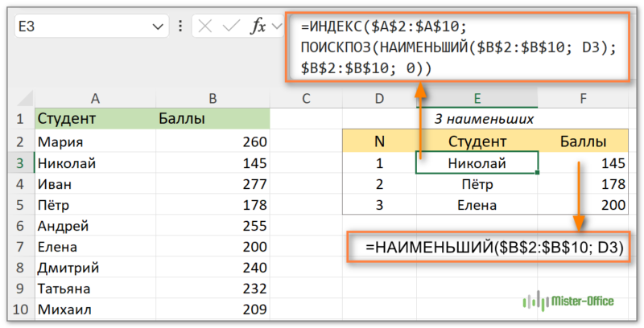
Task: Click the Name Box showing E3
Action: pyautogui.click(x=80, y=27)
